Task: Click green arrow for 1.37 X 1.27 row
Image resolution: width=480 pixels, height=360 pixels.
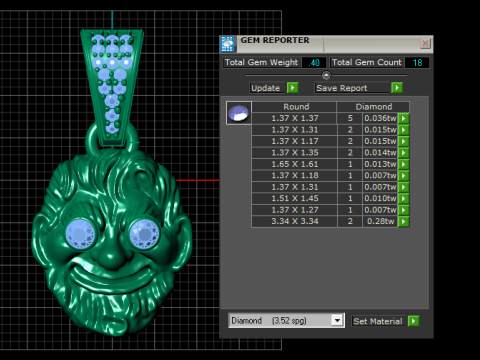Action: 403,210
